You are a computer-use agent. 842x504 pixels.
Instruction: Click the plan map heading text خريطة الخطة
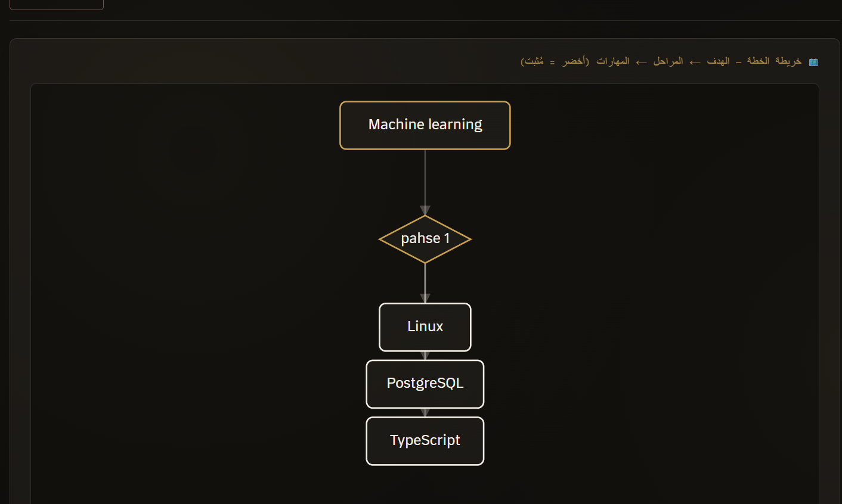(774, 61)
